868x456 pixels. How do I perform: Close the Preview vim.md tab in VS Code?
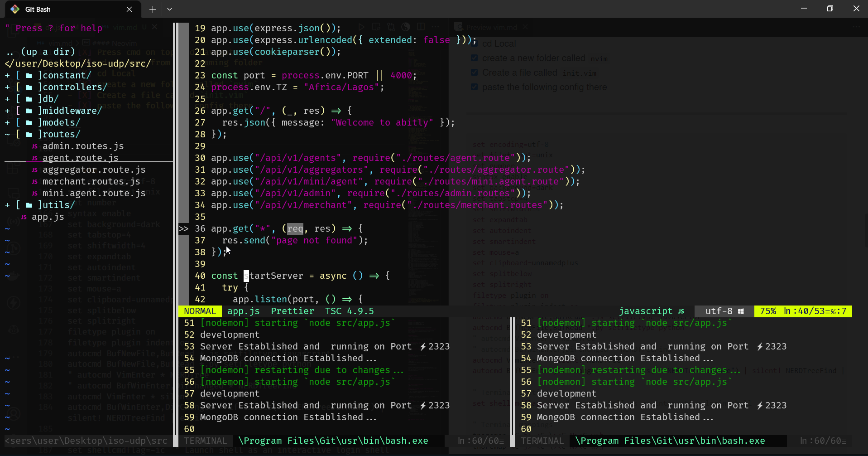point(526,27)
